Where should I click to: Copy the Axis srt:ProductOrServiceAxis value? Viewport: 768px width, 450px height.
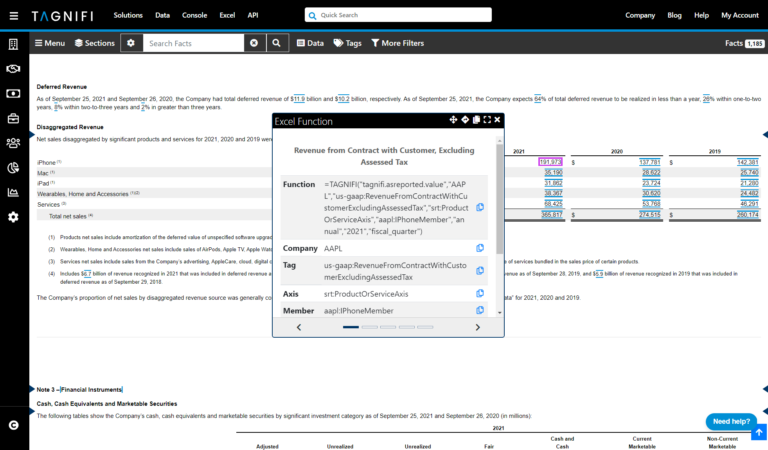pos(480,293)
